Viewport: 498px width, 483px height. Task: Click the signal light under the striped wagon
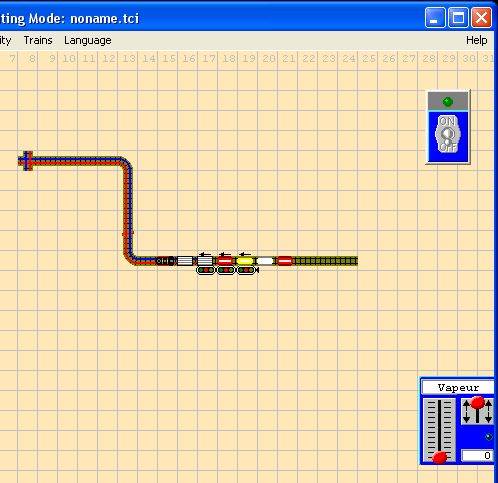pyautogui.click(x=206, y=270)
